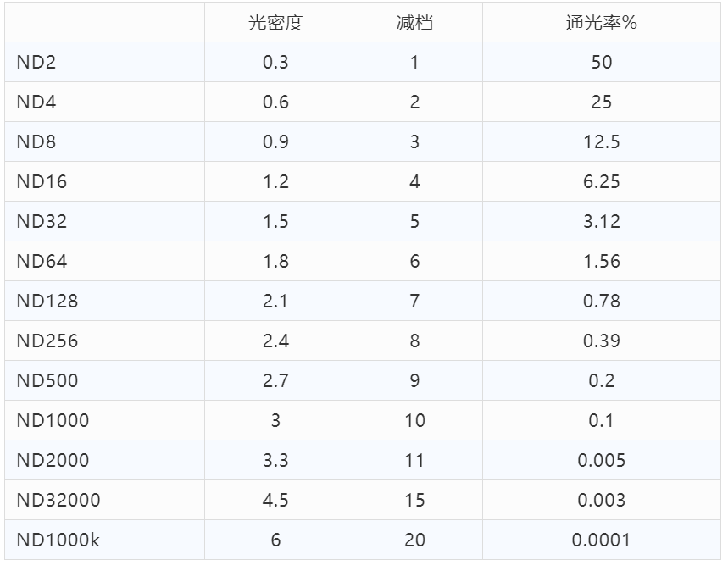This screenshot has width=728, height=565.
Task: Select the ND16 row label
Action: 42,182
